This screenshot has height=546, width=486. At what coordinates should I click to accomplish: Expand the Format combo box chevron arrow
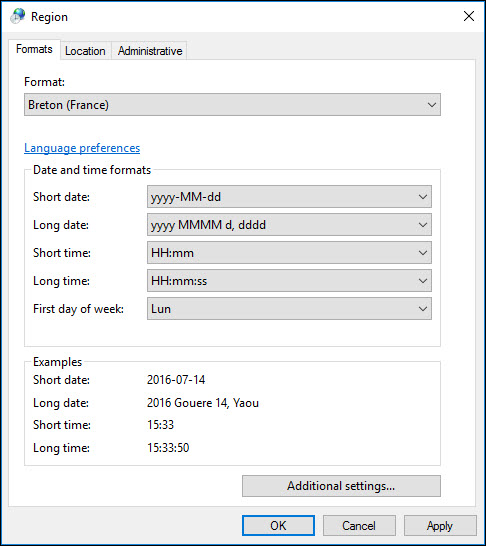pyautogui.click(x=432, y=104)
